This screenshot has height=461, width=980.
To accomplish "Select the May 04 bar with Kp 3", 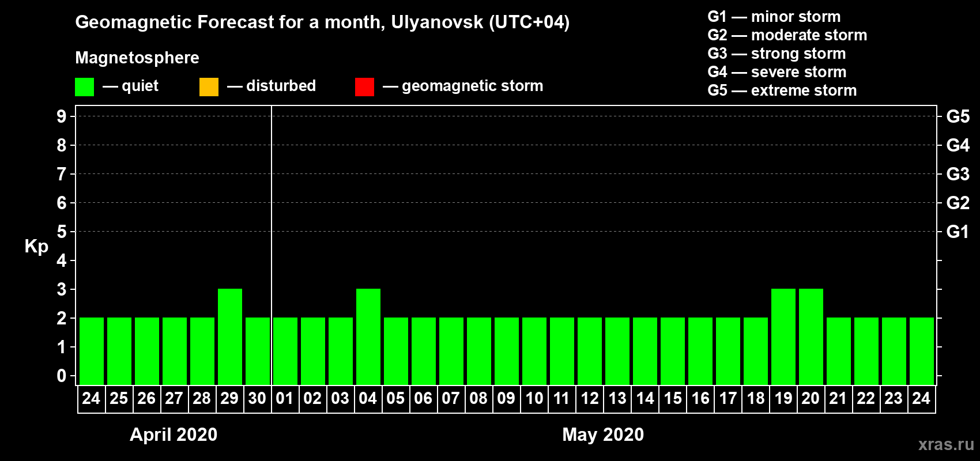I will coord(368,337).
